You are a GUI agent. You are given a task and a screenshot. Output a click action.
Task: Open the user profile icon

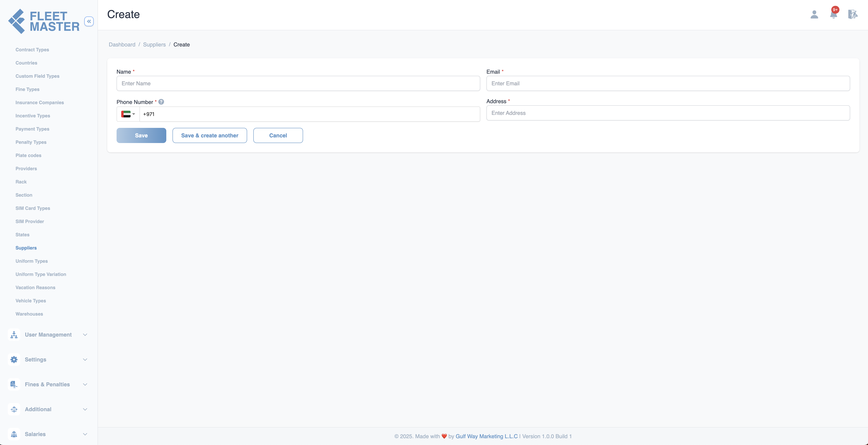[x=814, y=14]
